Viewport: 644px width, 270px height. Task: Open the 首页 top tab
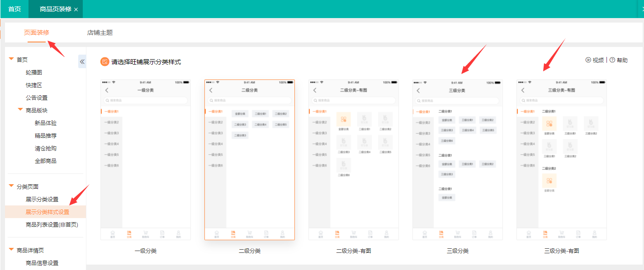(x=14, y=9)
